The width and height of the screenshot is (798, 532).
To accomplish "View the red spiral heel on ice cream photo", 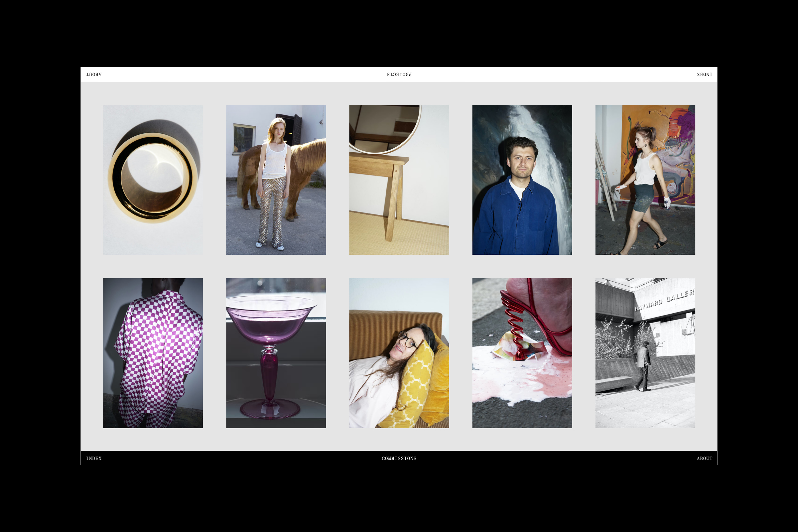I will point(522,353).
